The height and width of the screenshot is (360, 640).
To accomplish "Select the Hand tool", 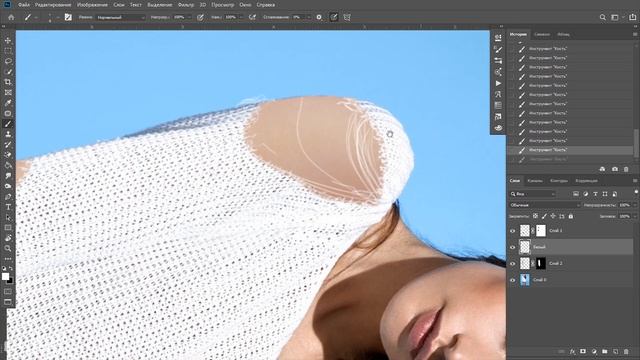I will [x=8, y=238].
